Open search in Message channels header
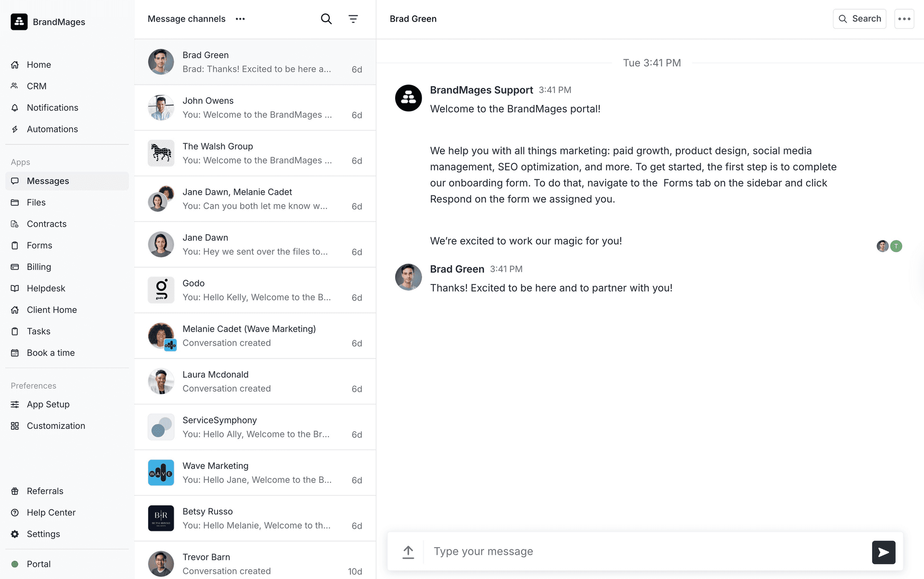 [326, 19]
